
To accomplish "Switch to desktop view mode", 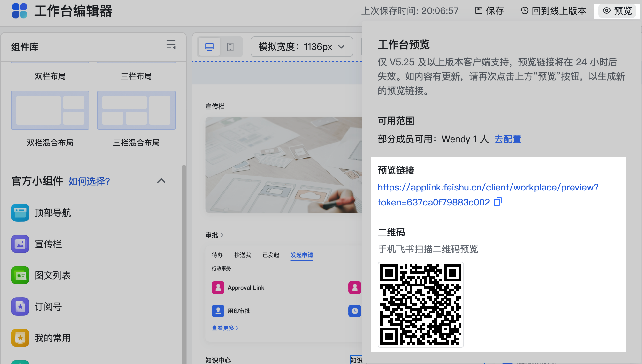I will [x=209, y=47].
